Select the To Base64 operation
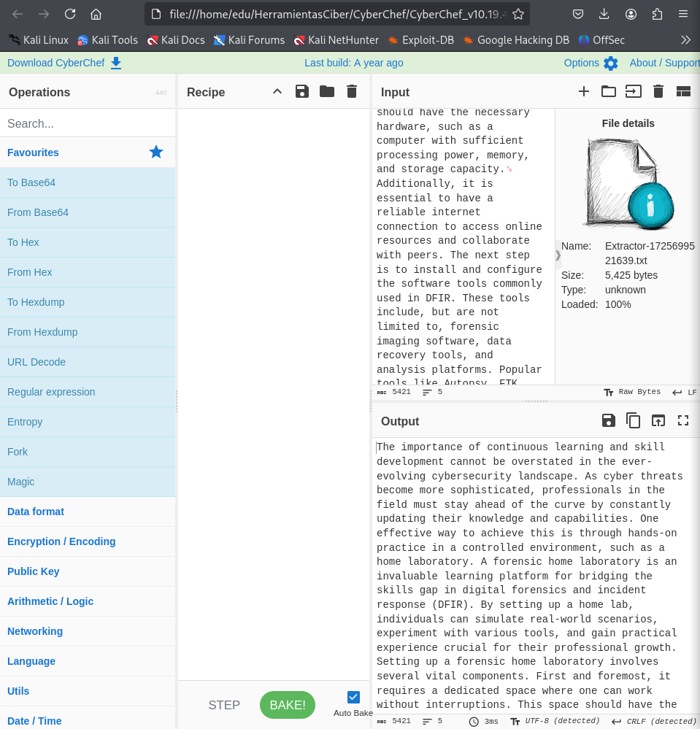Screen dimensions: 700x729 pos(88,182)
